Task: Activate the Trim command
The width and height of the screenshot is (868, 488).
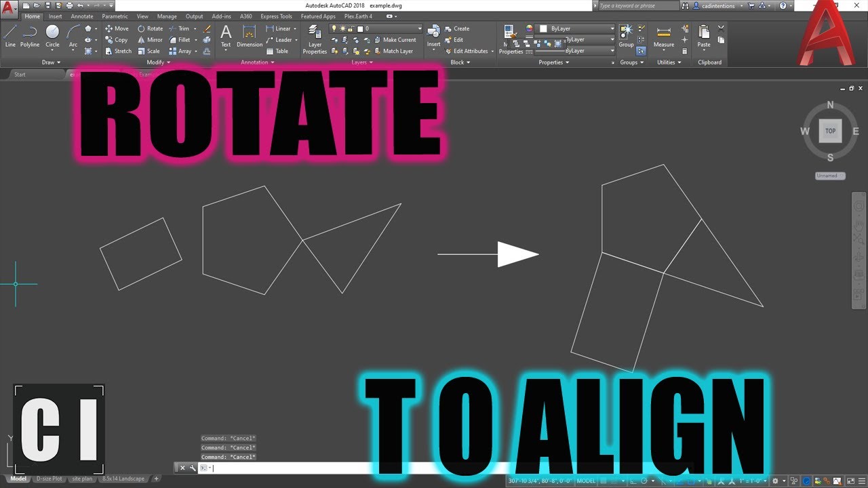Action: 179,28
